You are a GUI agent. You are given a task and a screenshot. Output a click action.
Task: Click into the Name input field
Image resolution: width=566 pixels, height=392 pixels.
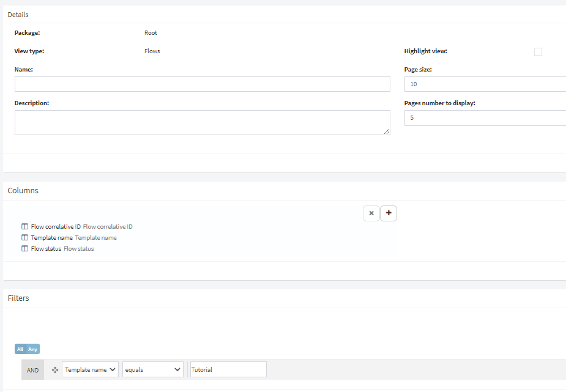tap(203, 84)
